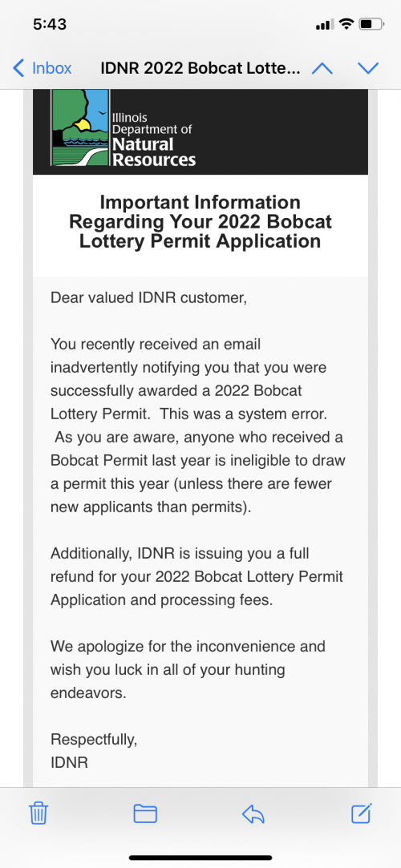Go to previous message with the up chevron
This screenshot has height=868, width=401.
click(322, 68)
